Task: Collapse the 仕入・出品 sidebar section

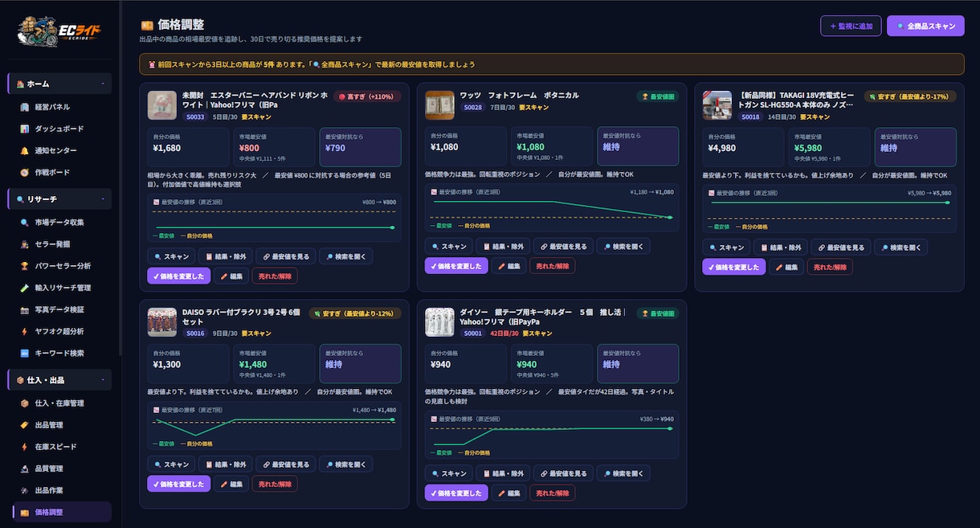Action: click(x=59, y=380)
